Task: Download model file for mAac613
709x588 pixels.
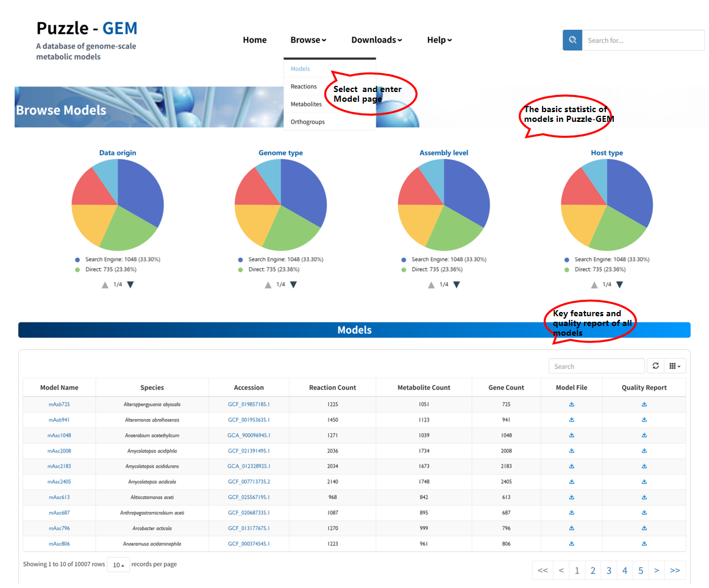Action: tap(572, 497)
